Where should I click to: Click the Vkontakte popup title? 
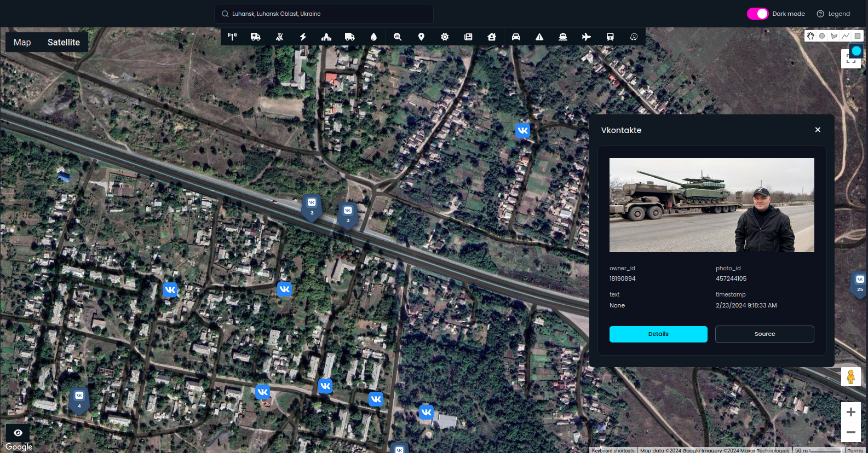[x=621, y=130]
